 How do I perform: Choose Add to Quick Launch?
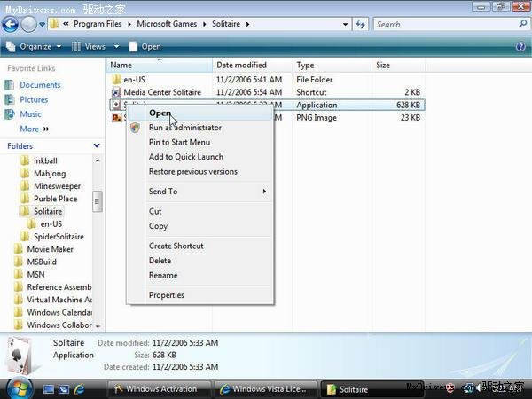200,157
